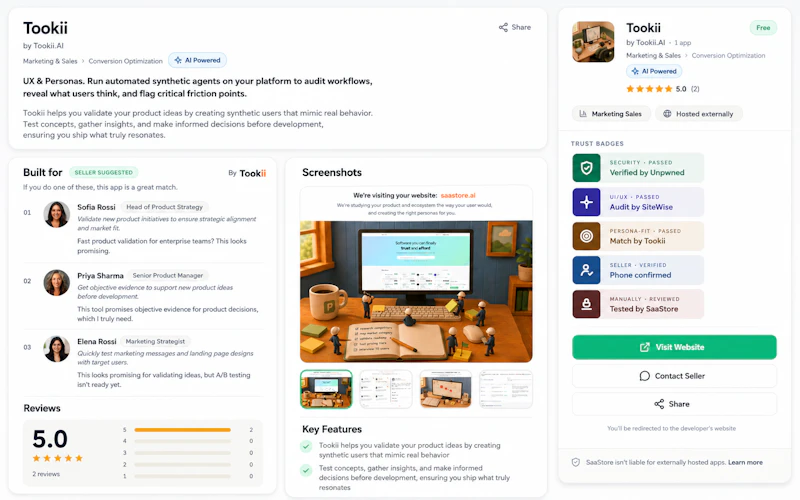Screen dimensions: 800x500
Task: Select the third screenshot thumbnail
Action: 445,389
